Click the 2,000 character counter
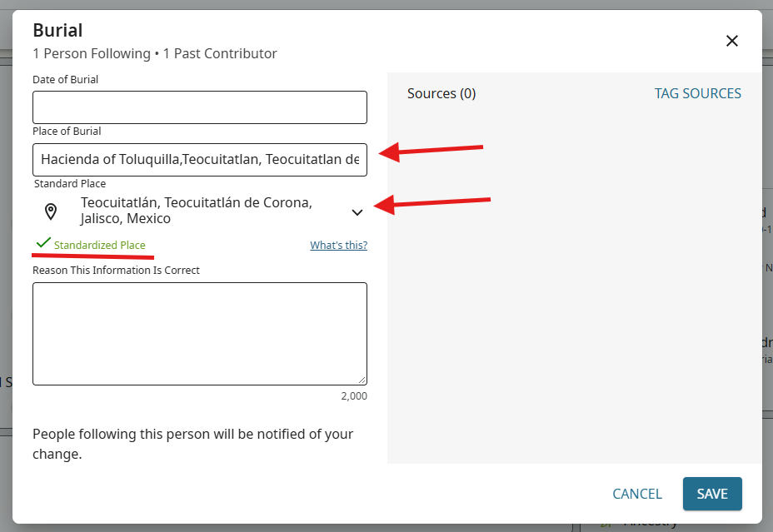773x532 pixels. coord(354,396)
